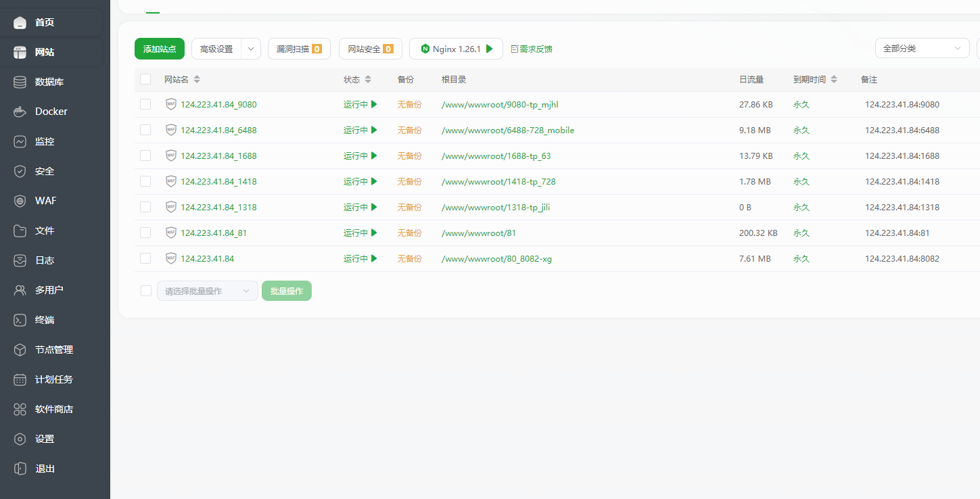Click the WAF shield icon for 124.223.41.84_6488
The image size is (980, 499).
(x=171, y=130)
